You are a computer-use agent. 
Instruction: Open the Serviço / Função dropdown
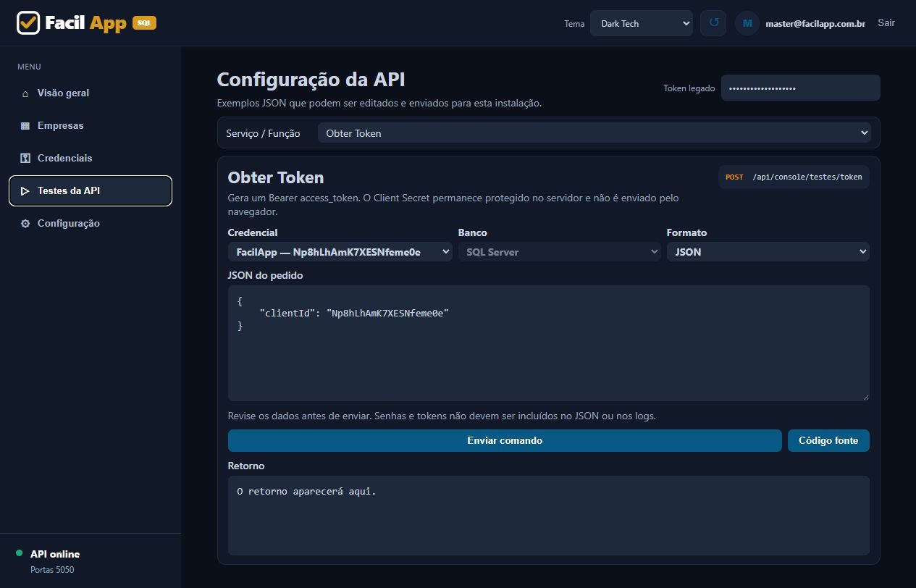coord(594,133)
